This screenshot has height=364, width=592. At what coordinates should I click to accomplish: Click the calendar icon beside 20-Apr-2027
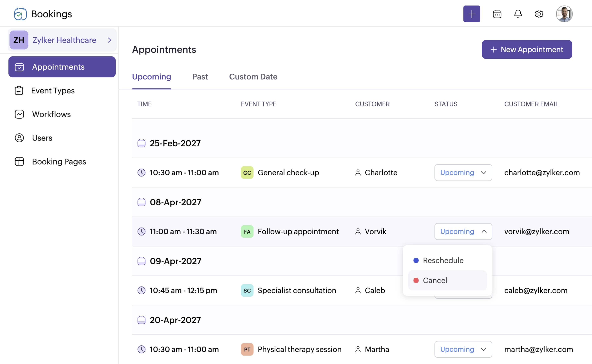click(141, 320)
